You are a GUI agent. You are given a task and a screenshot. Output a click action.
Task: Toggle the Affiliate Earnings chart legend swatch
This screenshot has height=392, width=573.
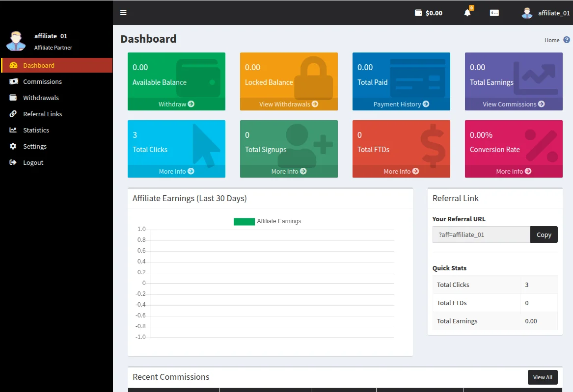244,221
